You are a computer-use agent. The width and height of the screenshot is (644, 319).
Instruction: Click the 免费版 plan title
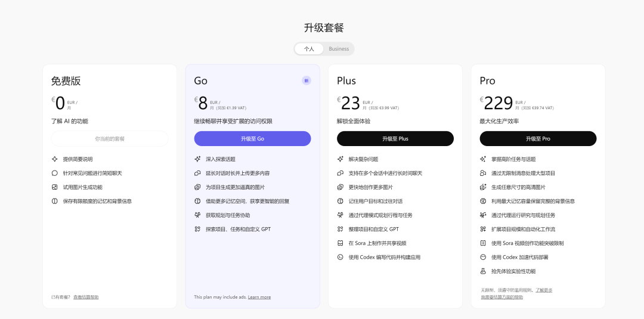(66, 81)
